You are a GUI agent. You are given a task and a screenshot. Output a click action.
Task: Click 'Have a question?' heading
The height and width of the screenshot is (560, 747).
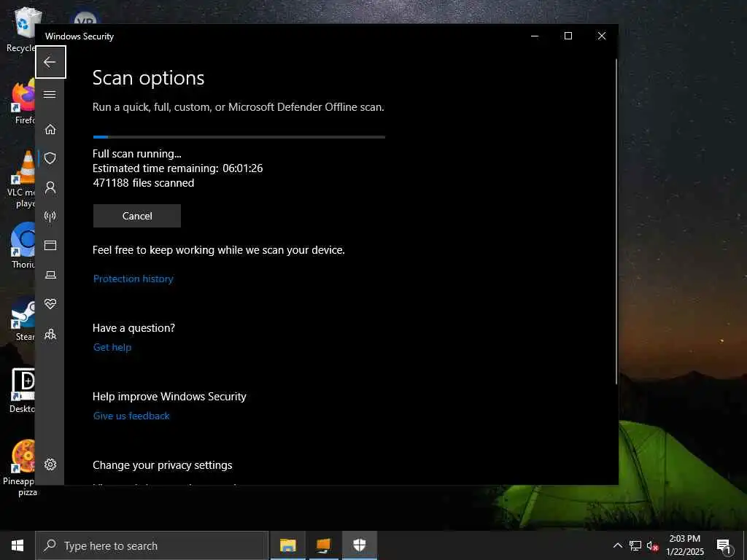[x=133, y=328]
